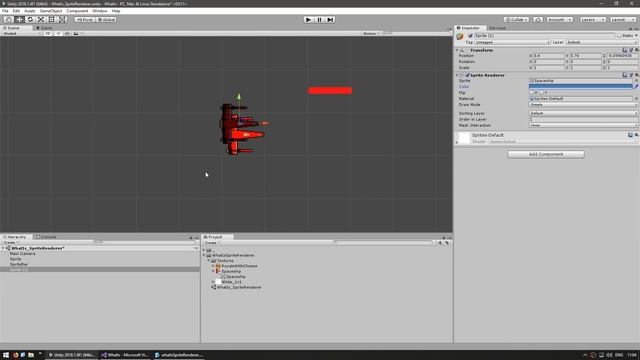Click the Rotation Y input field
Viewport: 640px width, 360px height.
585,62
